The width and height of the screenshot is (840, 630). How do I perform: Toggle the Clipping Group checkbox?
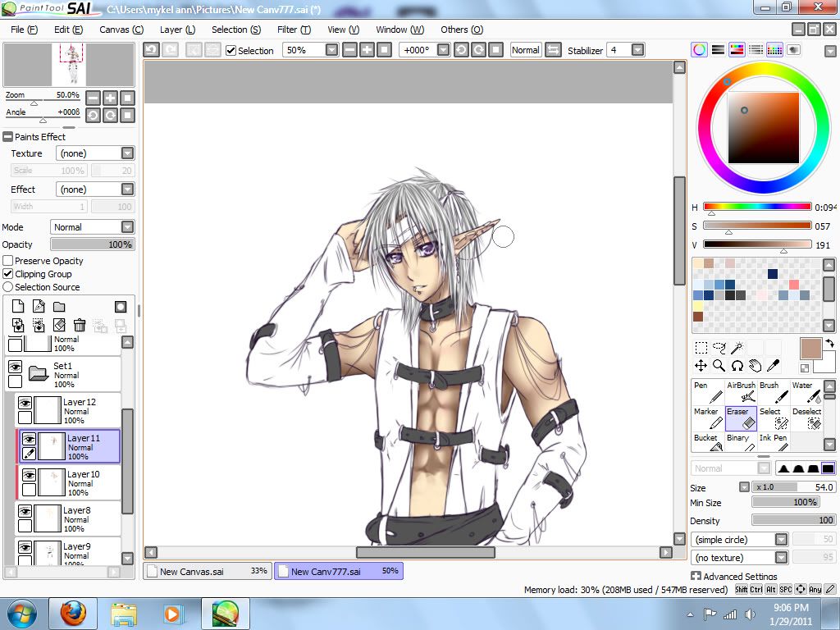(x=8, y=274)
